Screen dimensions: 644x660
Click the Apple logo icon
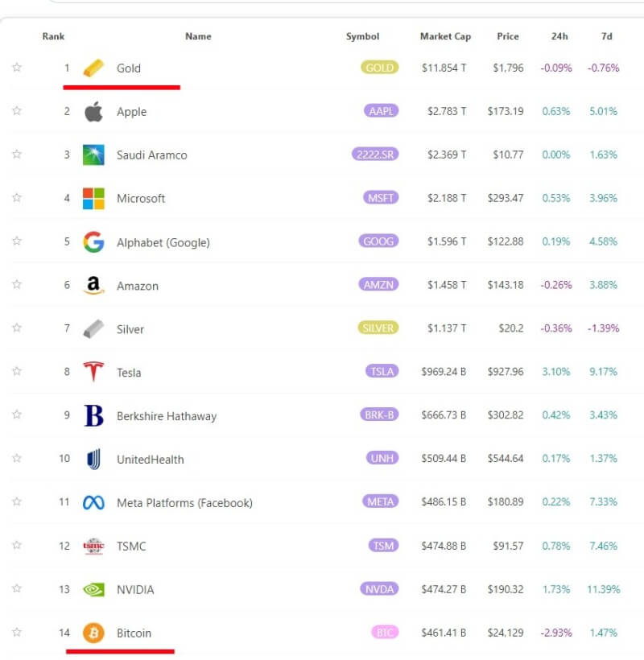(x=93, y=112)
